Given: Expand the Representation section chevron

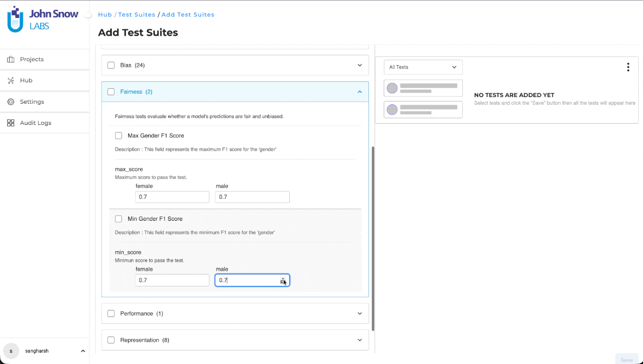Looking at the screenshot, I should 360,340.
